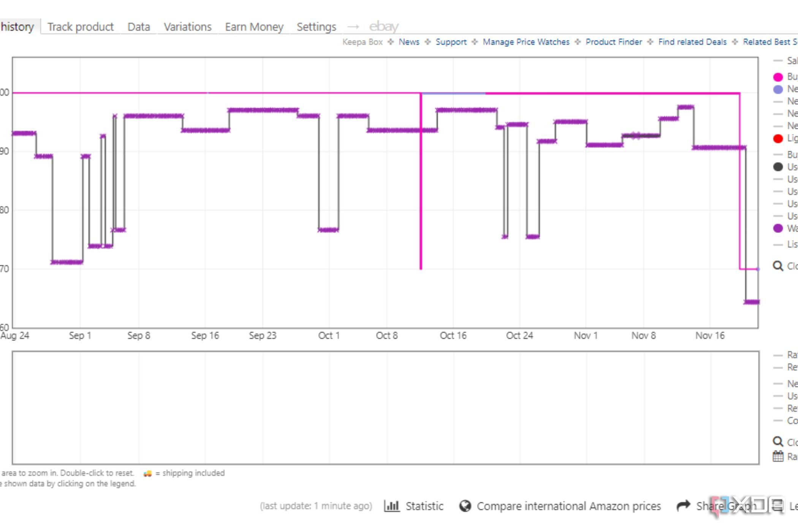This screenshot has width=798, height=532.
Task: Click the icon right of the Share Graph text
Action: [777, 506]
